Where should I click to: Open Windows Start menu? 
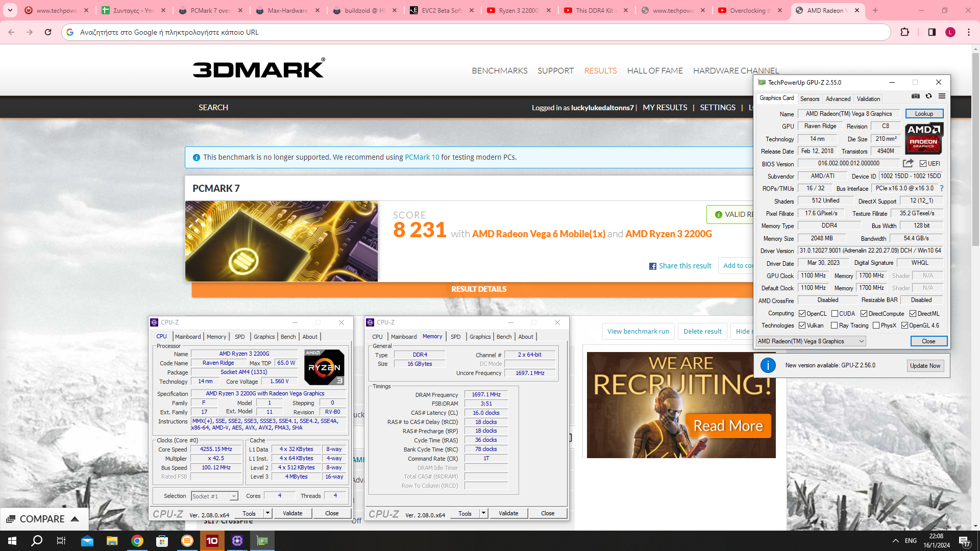(x=12, y=541)
